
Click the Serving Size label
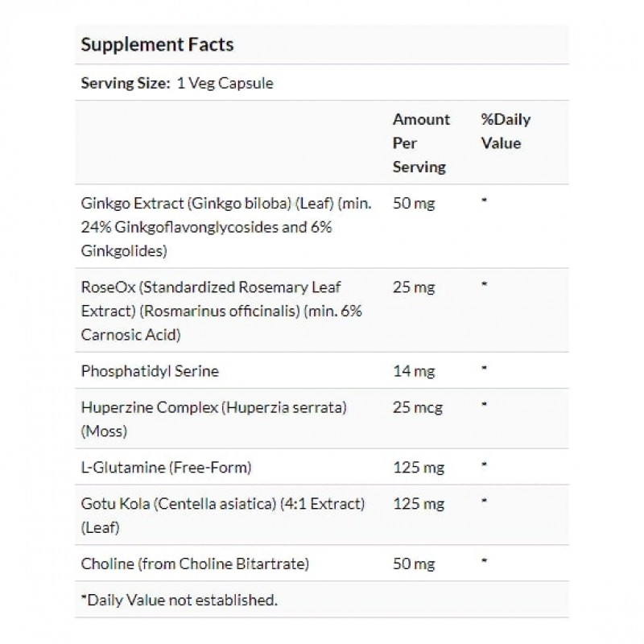(x=126, y=83)
